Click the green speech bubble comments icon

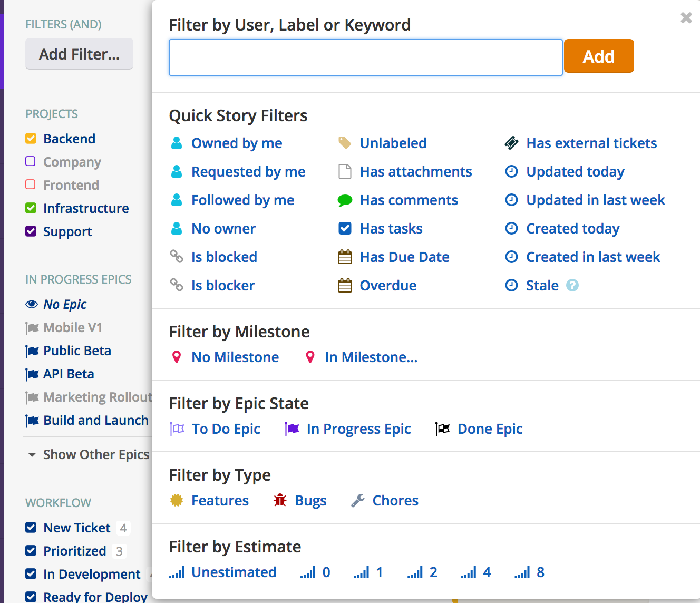point(345,200)
